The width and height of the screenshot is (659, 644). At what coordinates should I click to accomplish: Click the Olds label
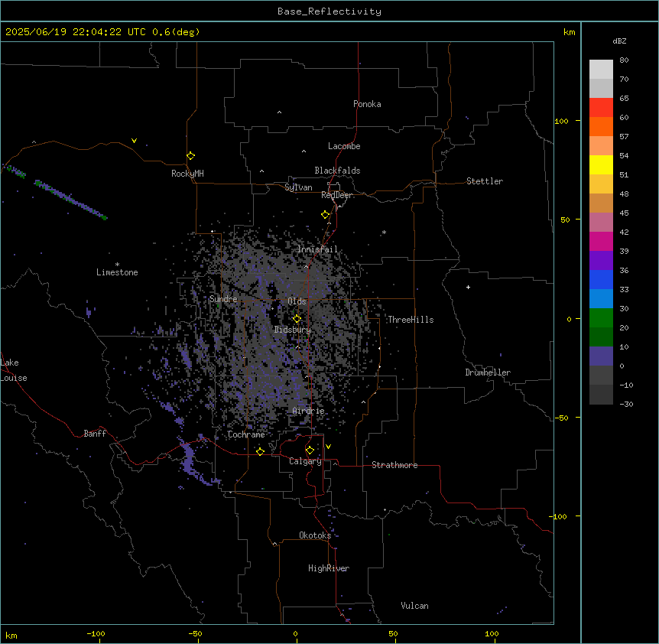click(297, 301)
